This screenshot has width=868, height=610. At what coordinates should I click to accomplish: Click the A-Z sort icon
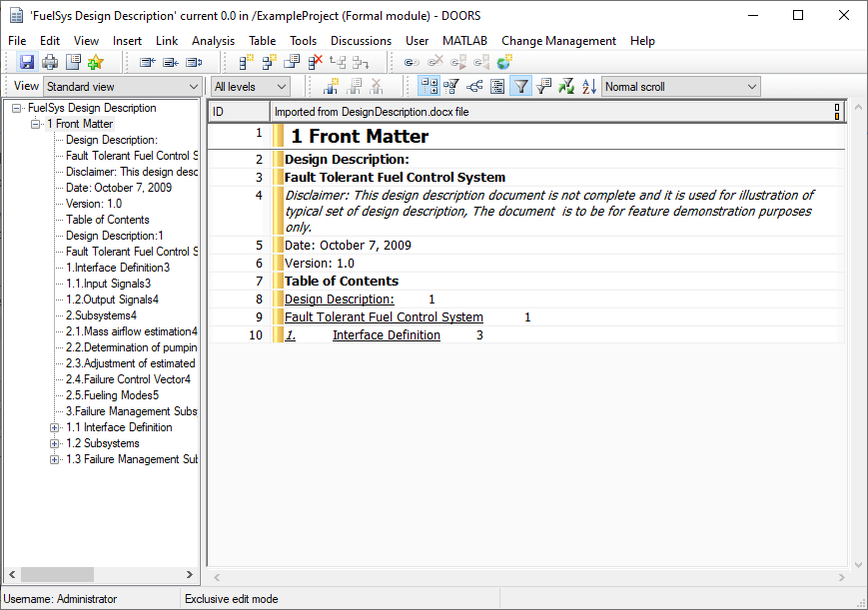(x=588, y=87)
